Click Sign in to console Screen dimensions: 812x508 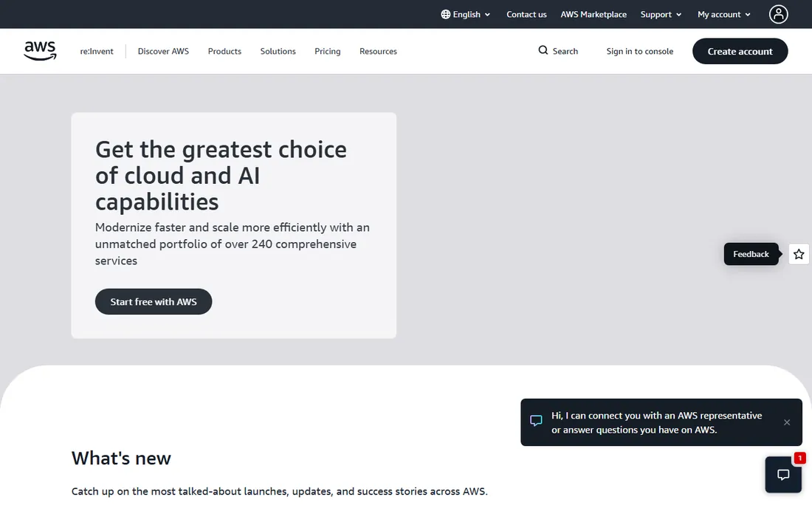point(639,51)
